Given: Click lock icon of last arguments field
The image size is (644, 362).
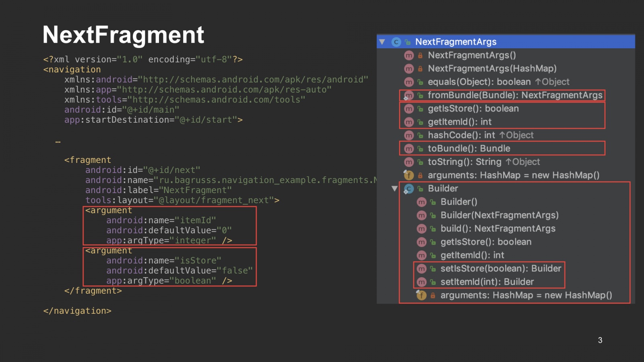Looking at the screenshot, I should click(x=433, y=296).
